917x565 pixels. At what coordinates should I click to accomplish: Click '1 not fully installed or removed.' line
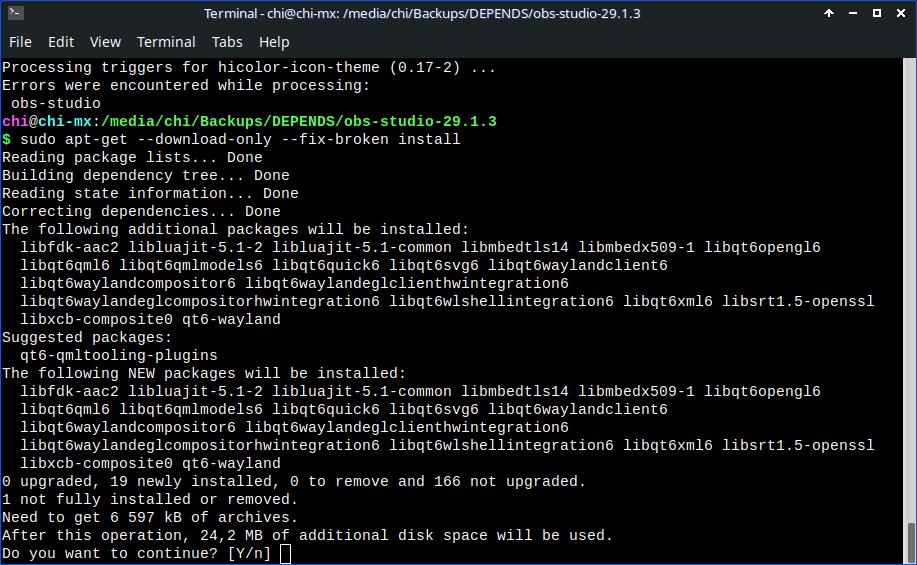tap(150, 499)
